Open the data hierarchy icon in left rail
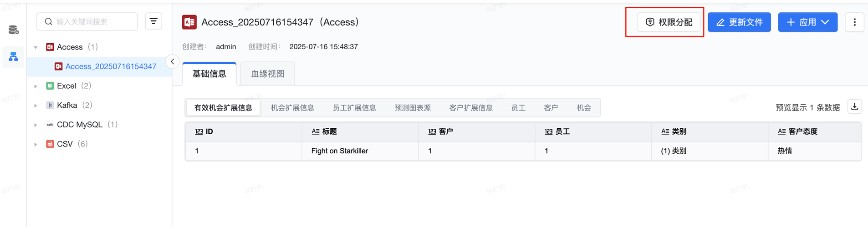868x227 pixels. [13, 57]
